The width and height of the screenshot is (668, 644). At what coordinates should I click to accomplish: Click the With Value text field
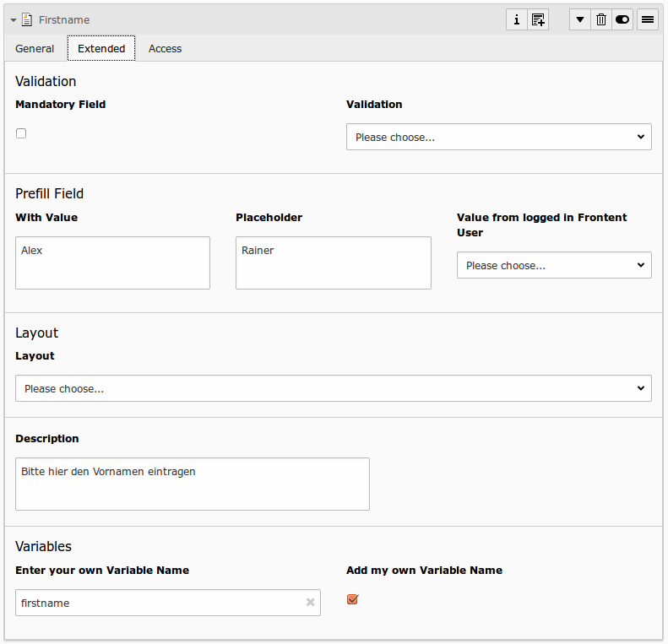pos(112,262)
